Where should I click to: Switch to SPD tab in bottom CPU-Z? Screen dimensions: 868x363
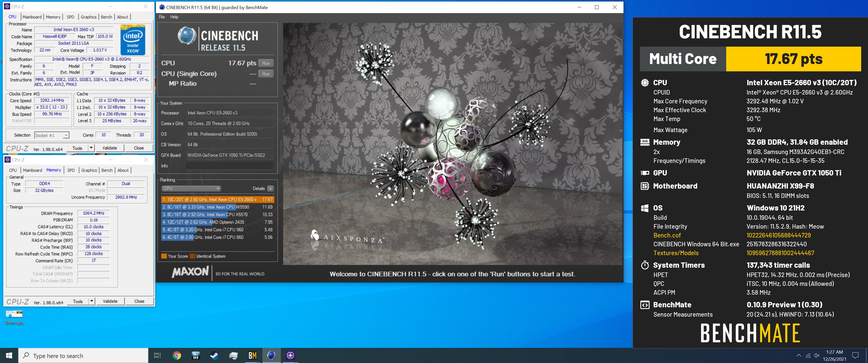coord(71,170)
